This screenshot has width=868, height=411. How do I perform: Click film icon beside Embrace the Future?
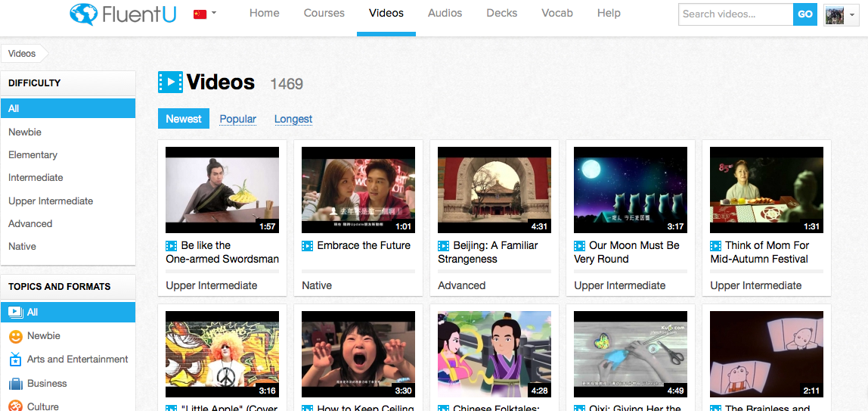pos(307,245)
